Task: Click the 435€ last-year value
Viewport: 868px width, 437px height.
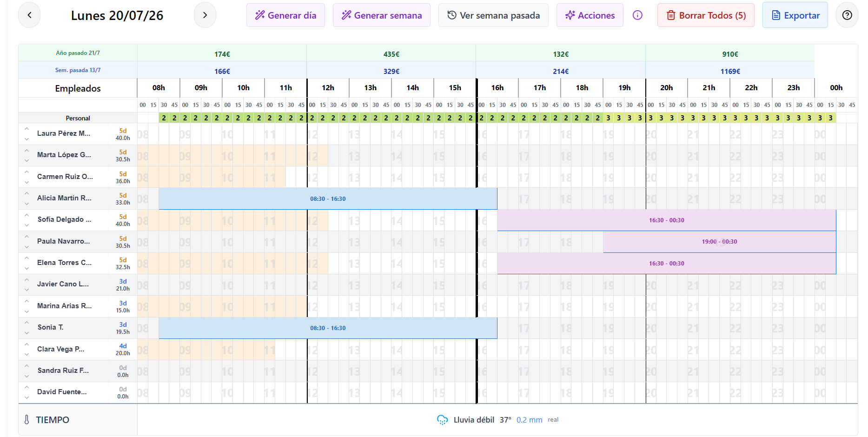Action: point(391,54)
